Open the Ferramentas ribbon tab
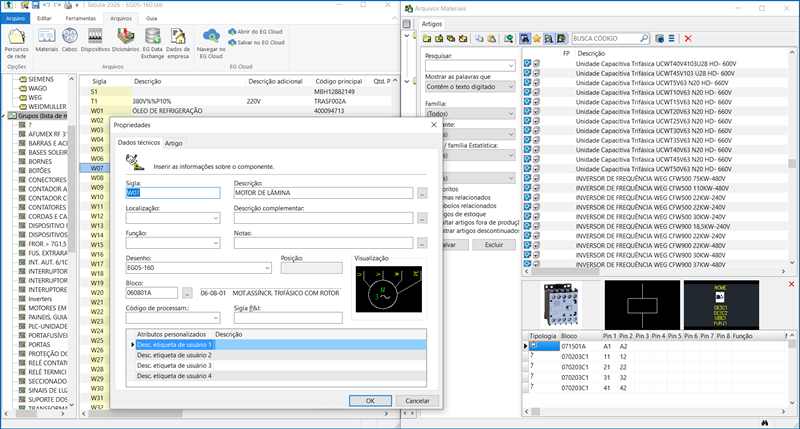 [x=80, y=18]
